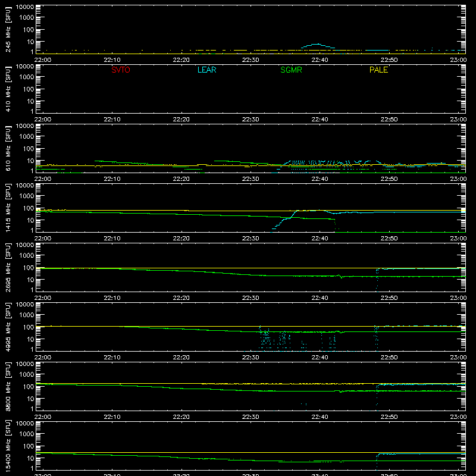This screenshot has width=476, height=476.
Task: Click the 1000 tick of 1415 MHz panel
Action: pos(28,196)
